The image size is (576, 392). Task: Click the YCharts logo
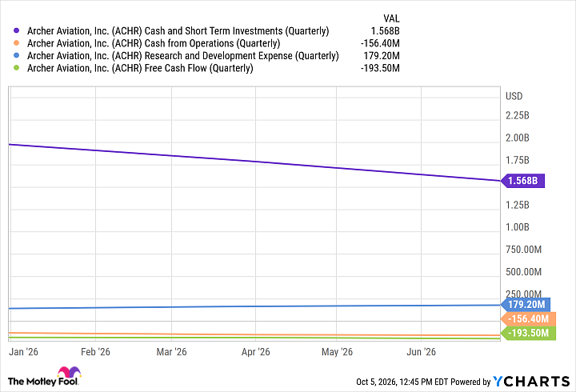(x=531, y=382)
